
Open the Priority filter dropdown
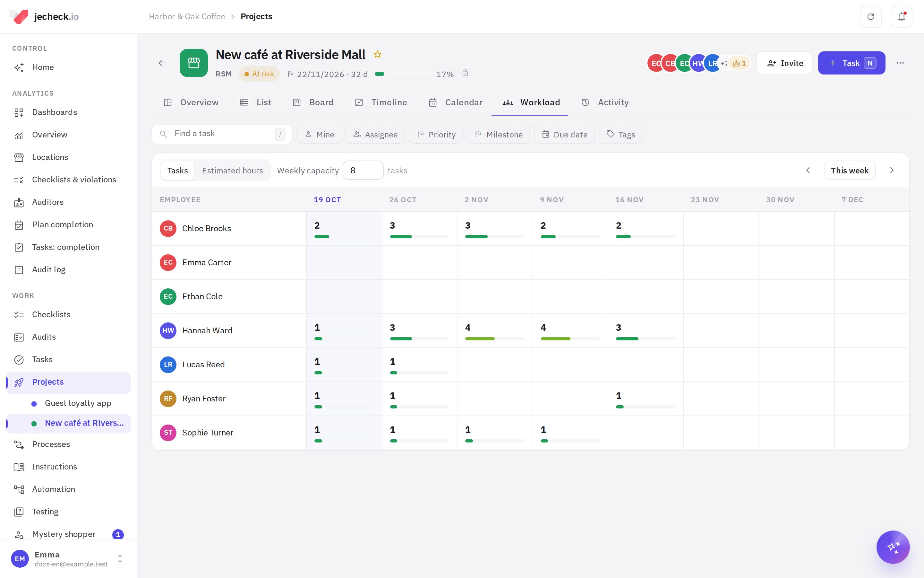436,135
